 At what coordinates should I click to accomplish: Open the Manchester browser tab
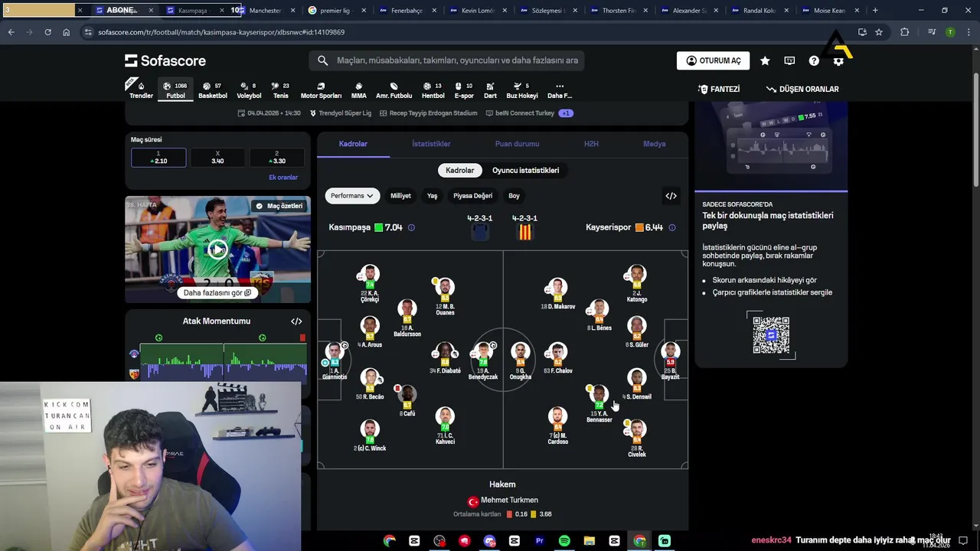(264, 11)
